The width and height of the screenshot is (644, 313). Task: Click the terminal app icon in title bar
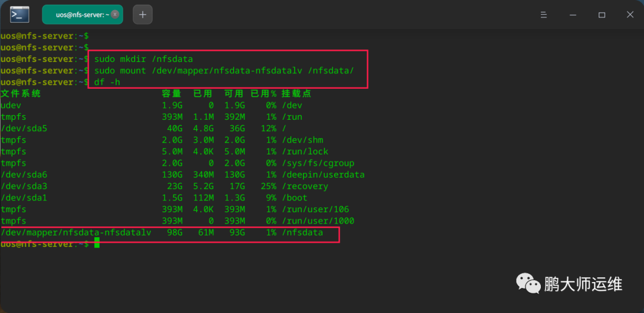pos(20,15)
